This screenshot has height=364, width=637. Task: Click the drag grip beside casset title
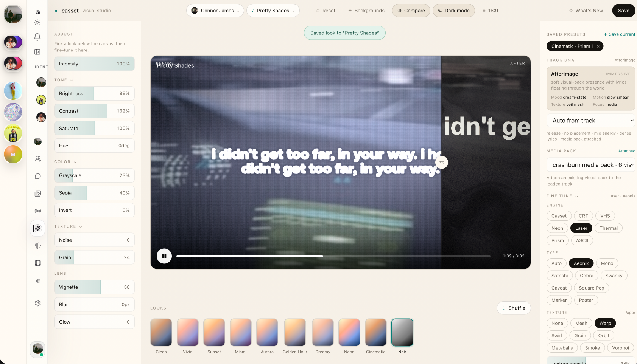[56, 11]
